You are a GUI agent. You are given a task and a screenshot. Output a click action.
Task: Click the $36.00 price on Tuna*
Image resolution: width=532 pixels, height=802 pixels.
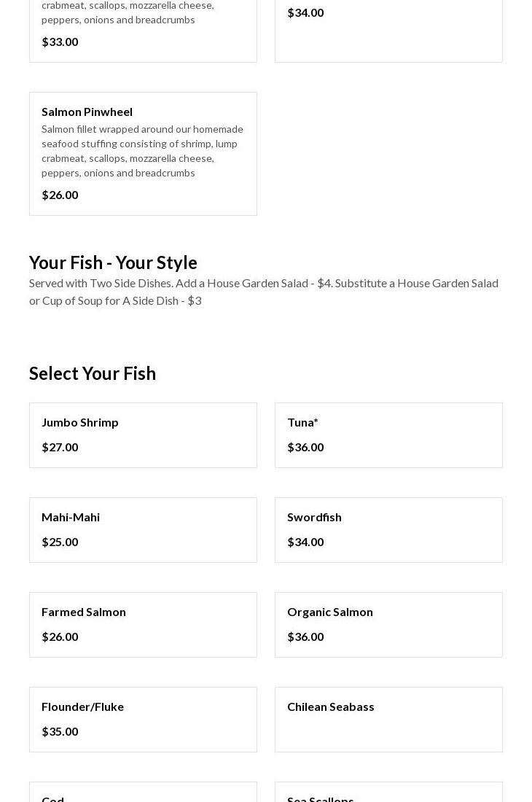click(x=305, y=447)
